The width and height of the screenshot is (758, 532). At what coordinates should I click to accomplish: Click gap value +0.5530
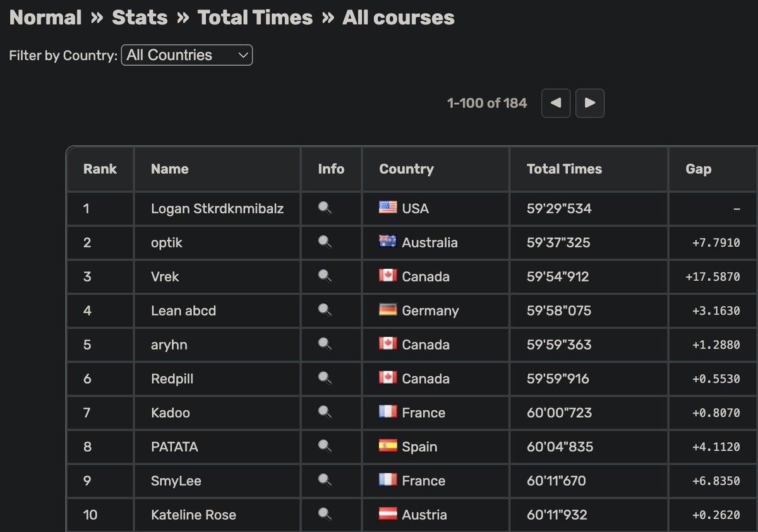(716, 379)
